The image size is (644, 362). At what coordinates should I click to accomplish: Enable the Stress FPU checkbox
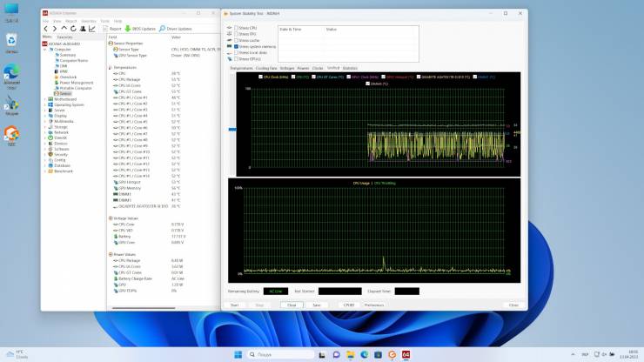pos(236,34)
